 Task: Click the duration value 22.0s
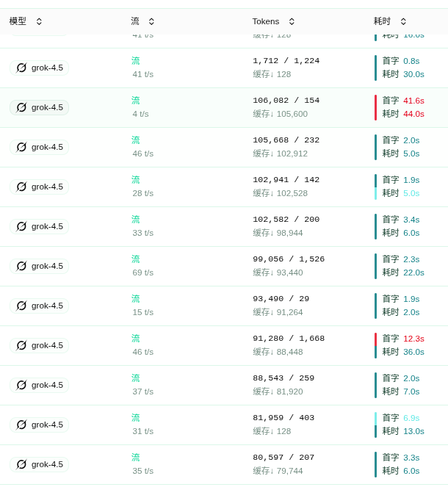413,273
